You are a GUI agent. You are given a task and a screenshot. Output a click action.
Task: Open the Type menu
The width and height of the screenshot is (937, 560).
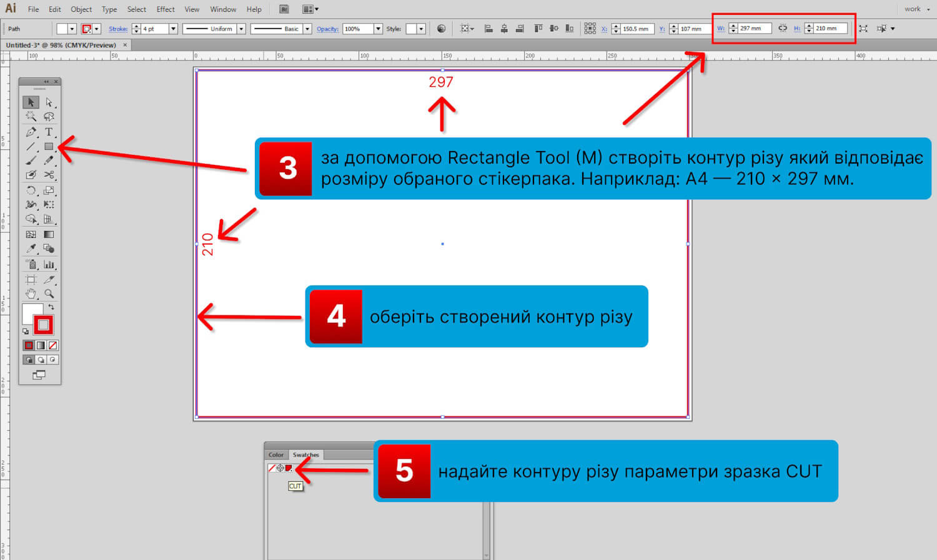tap(109, 9)
